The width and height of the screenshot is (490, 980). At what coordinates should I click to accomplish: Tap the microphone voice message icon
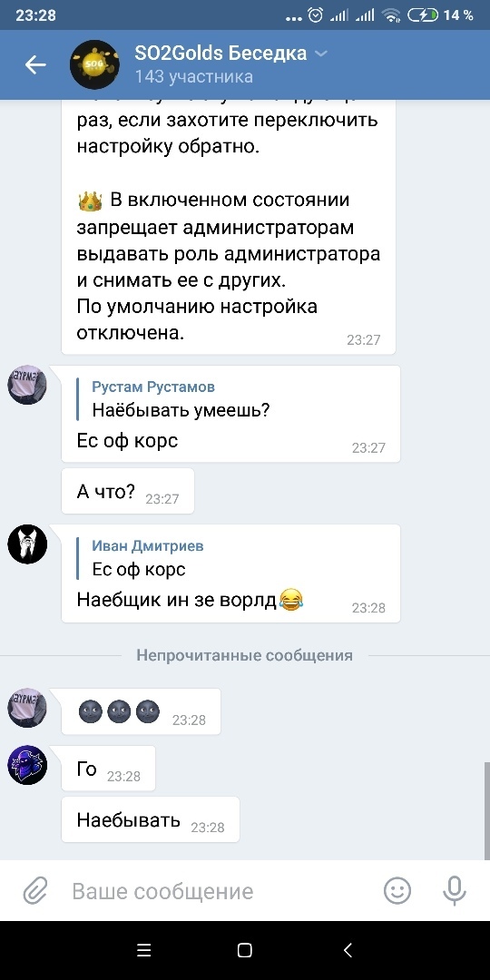(x=455, y=891)
